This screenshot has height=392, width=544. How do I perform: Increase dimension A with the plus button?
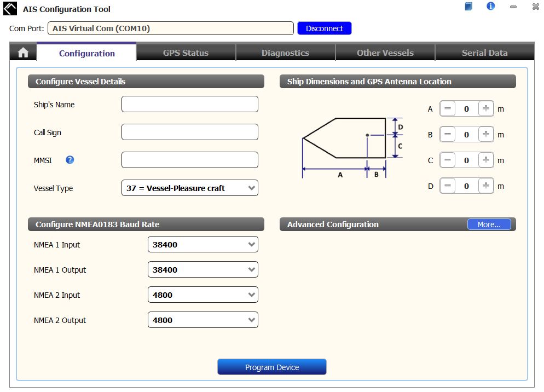pos(485,108)
